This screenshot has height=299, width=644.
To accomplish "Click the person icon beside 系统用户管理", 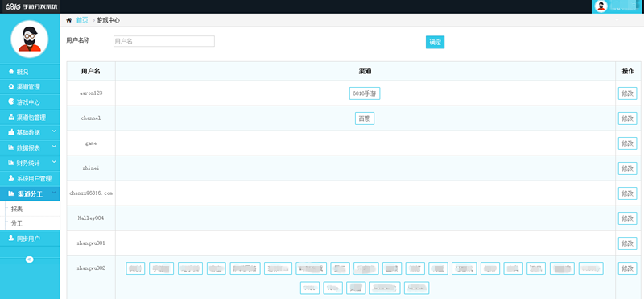I will tap(11, 178).
